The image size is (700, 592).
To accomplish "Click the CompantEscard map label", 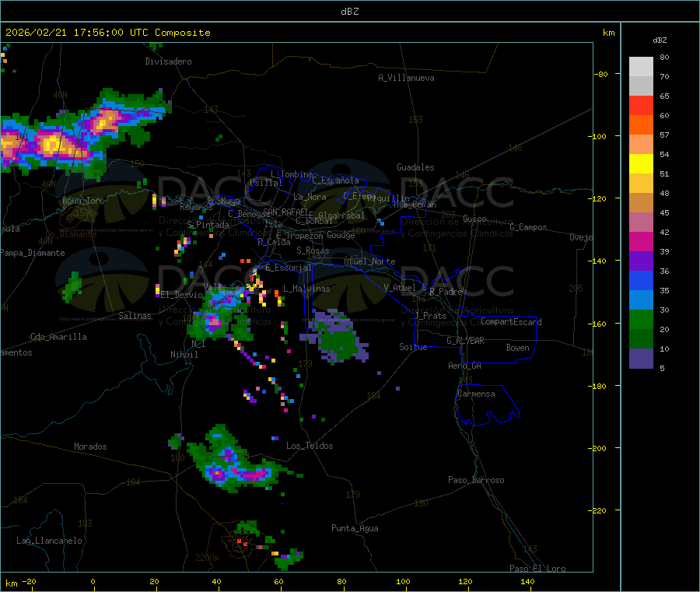I will click(x=511, y=321).
